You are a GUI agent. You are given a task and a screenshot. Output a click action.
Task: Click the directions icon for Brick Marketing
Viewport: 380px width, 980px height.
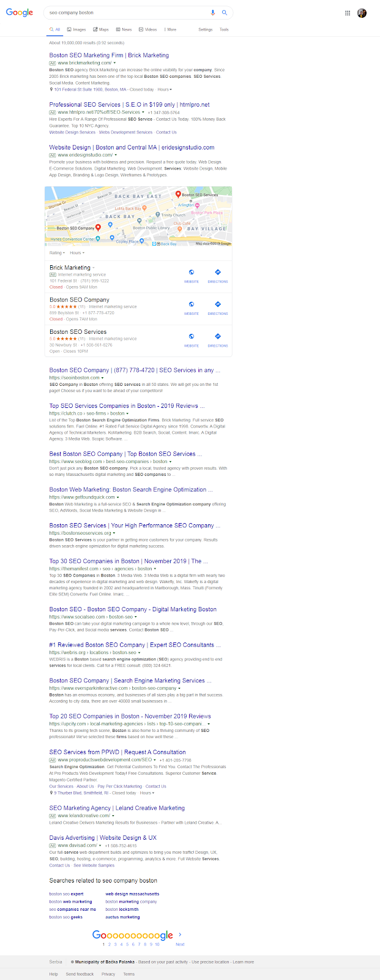click(218, 272)
